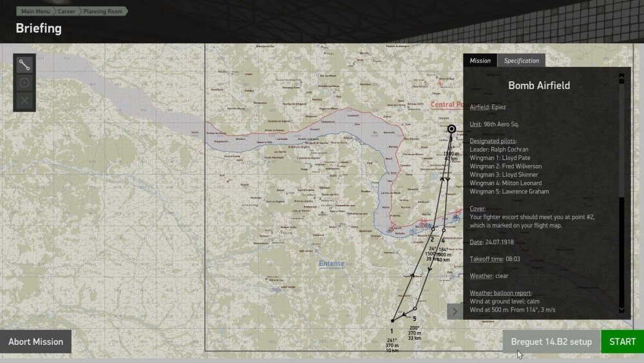
Task: Click the mission panel scrollbar thumb
Action: pyautogui.click(x=621, y=140)
